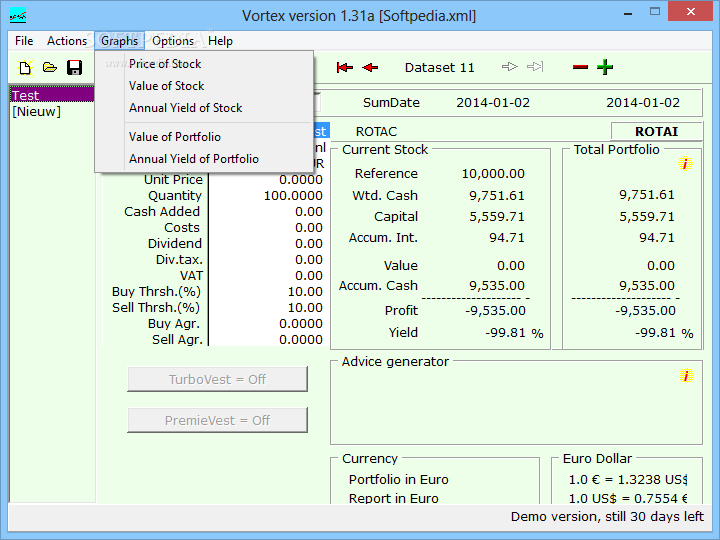This screenshot has height=540, width=720.
Task: Choose Value of Stock graph
Action: [x=204, y=86]
